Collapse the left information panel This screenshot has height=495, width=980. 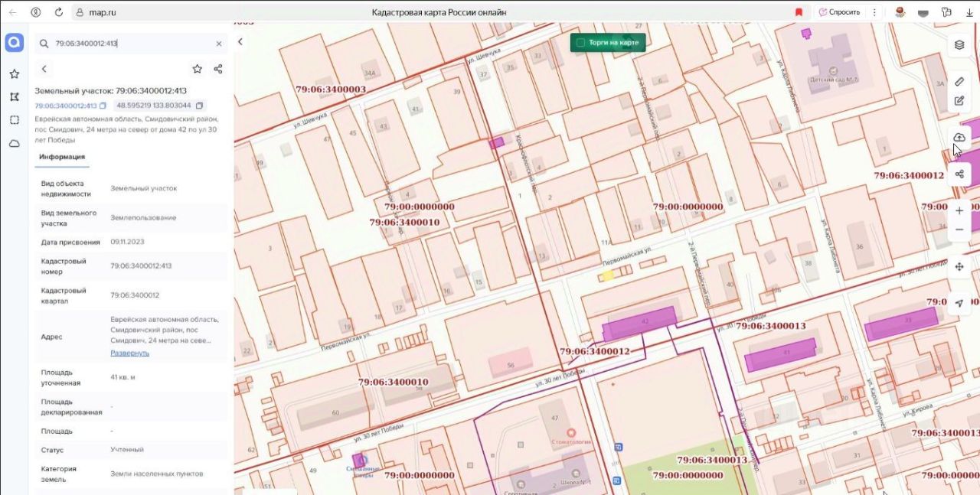coord(240,42)
